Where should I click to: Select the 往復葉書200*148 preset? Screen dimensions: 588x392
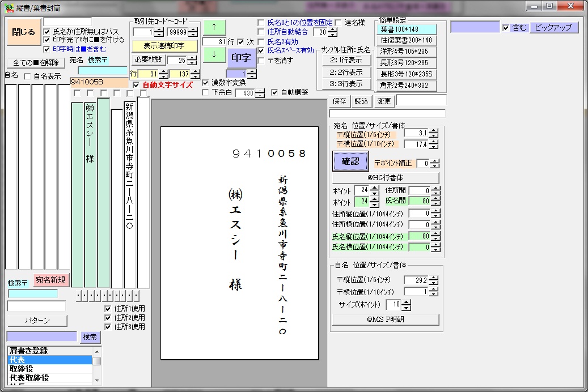click(407, 40)
